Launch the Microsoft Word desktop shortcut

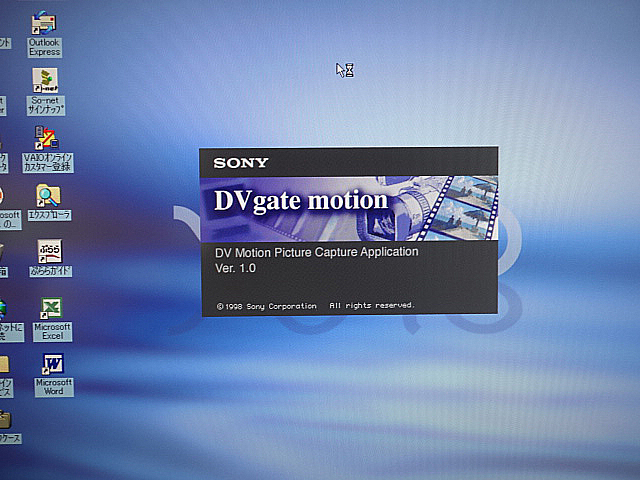click(53, 364)
